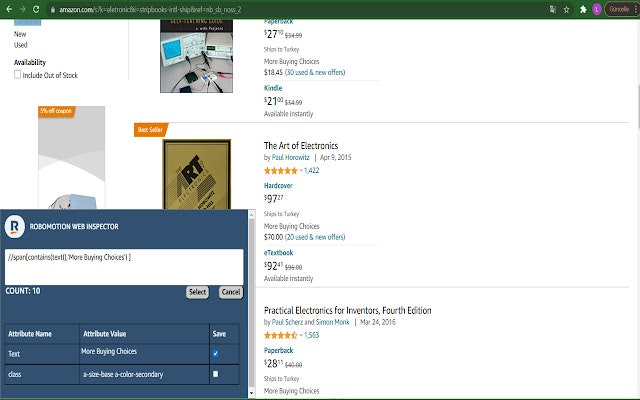Click the Availability filter heading
This screenshot has width=640, height=400.
tap(30, 62)
